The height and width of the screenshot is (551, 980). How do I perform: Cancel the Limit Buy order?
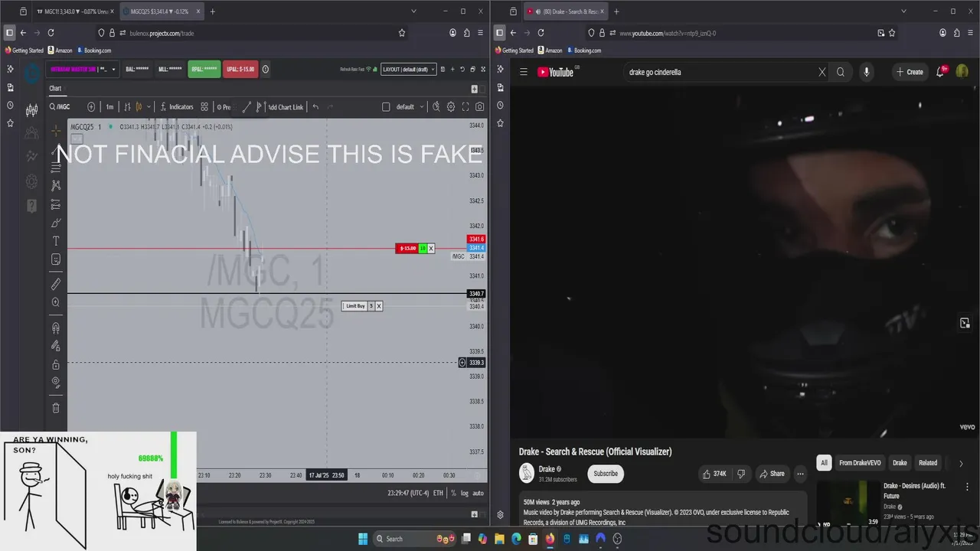click(378, 306)
